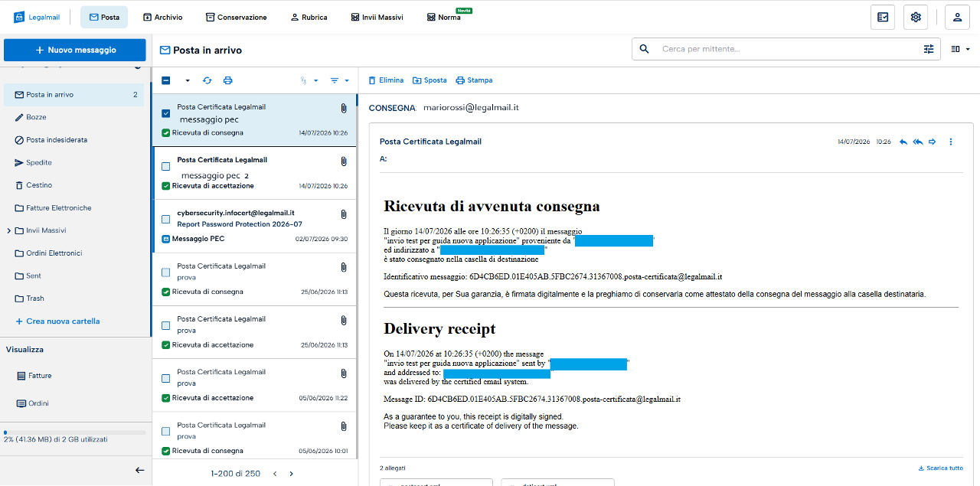
Task: Open the Norma tab
Action: pyautogui.click(x=444, y=17)
